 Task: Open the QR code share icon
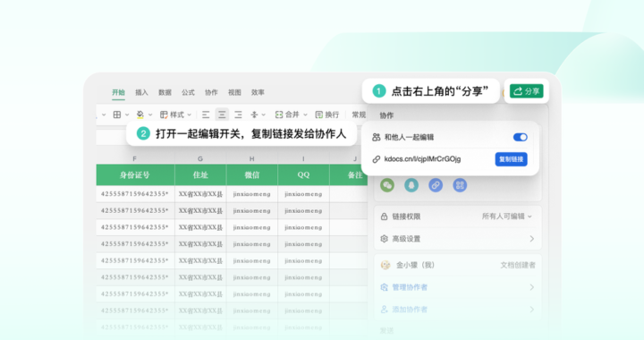click(x=460, y=185)
